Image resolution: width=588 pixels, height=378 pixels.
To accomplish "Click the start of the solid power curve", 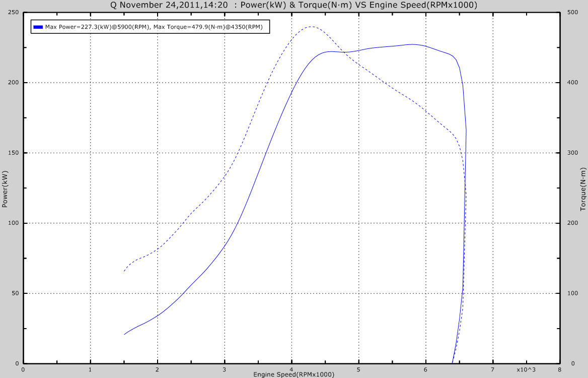I will point(124,334).
